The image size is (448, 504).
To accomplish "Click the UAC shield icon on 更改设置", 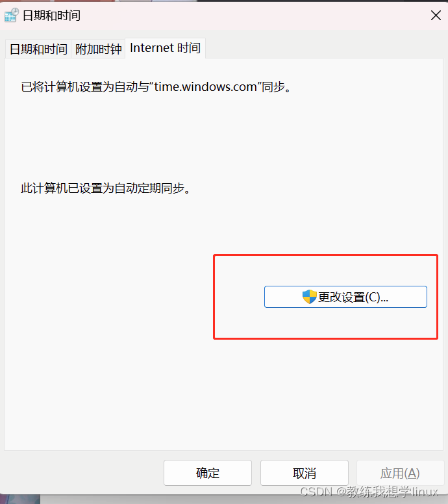I will (x=310, y=297).
